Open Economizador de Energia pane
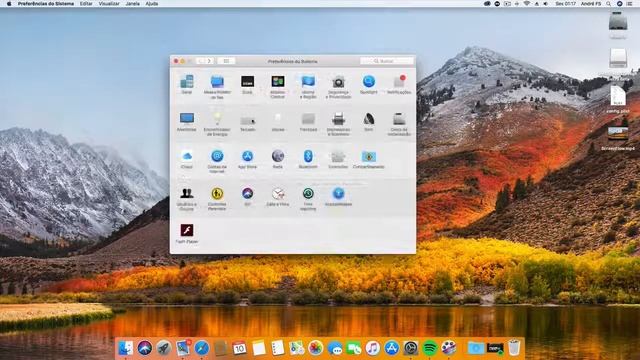Viewport: 640px width, 360px height. (x=217, y=124)
